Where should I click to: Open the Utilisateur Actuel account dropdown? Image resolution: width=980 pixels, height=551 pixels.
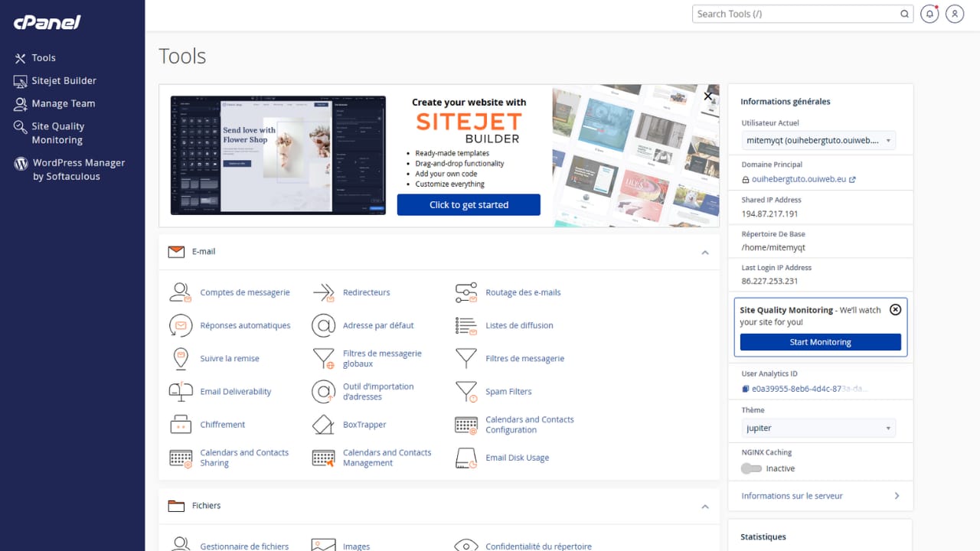[818, 140]
